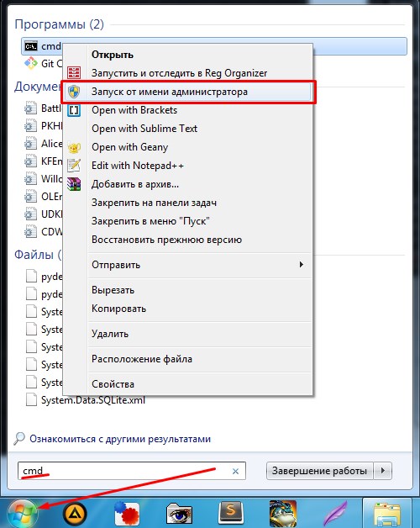Click the WinRAR archive icon
The width and height of the screenshot is (420, 528).
coord(74,184)
